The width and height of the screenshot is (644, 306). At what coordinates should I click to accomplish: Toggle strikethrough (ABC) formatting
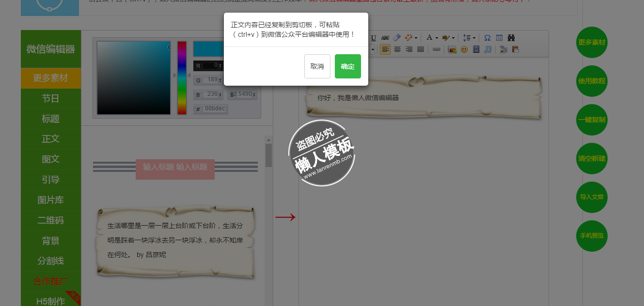[x=385, y=38]
